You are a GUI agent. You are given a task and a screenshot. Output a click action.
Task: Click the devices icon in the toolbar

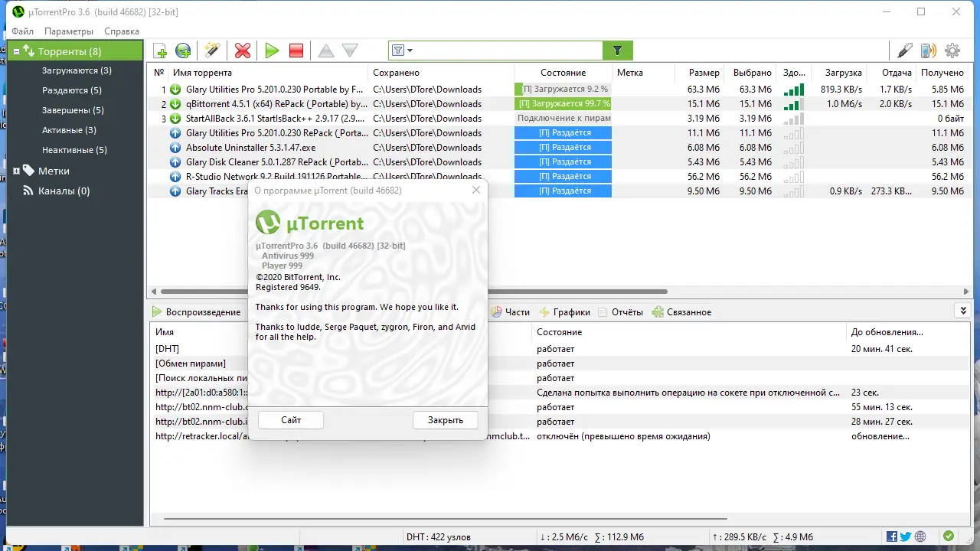point(929,51)
